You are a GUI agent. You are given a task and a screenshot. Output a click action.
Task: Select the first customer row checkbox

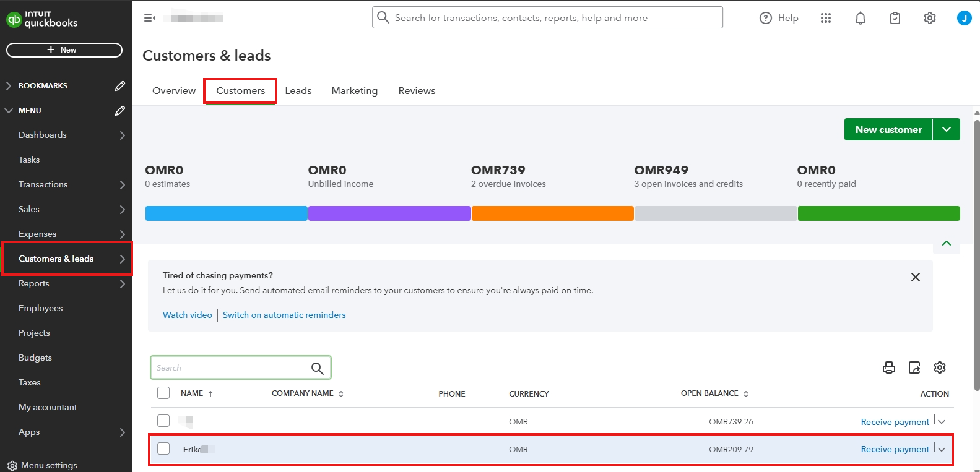tap(163, 421)
